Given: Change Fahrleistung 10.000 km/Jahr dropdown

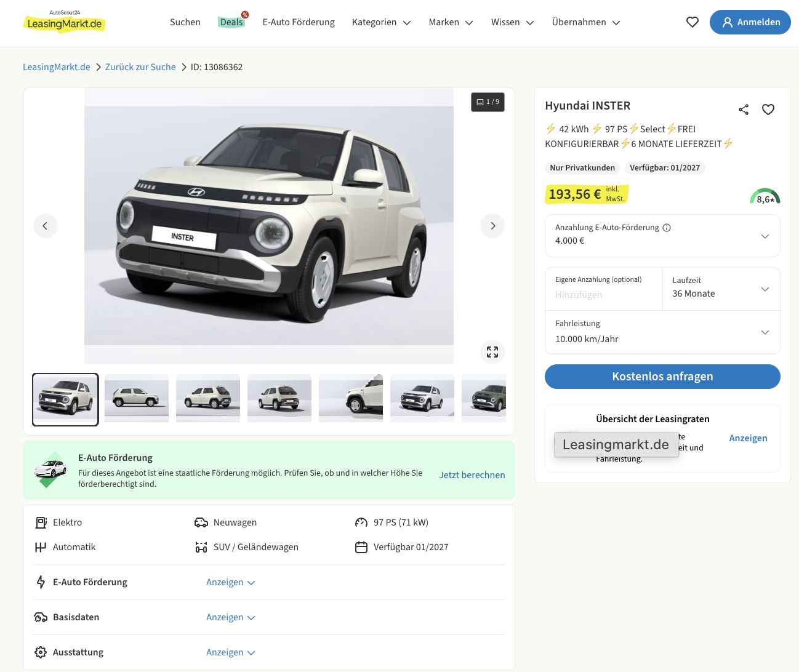Looking at the screenshot, I should (662, 332).
